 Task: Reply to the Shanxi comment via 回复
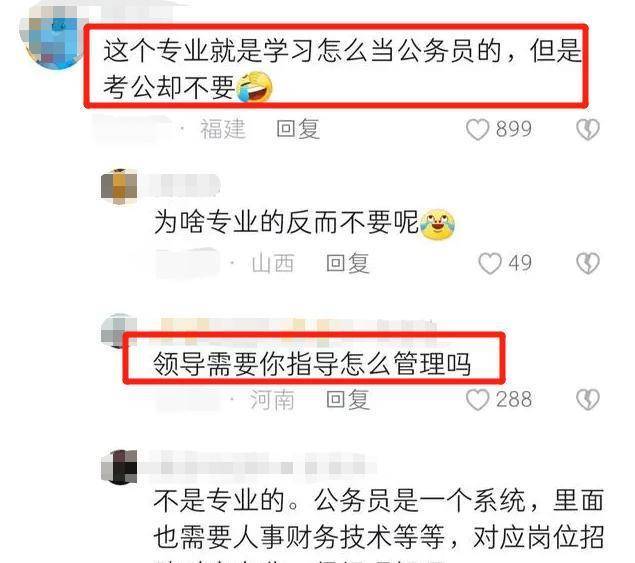[348, 263]
